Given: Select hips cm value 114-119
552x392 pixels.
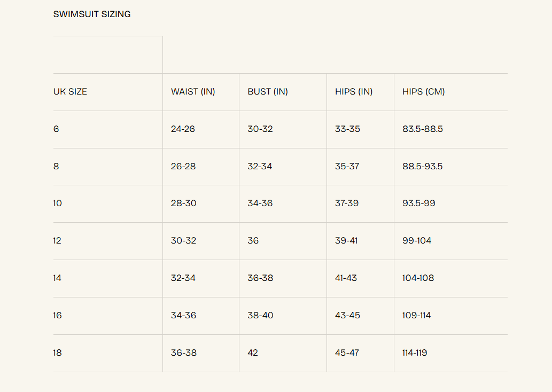Looking at the screenshot, I should pyautogui.click(x=414, y=352).
